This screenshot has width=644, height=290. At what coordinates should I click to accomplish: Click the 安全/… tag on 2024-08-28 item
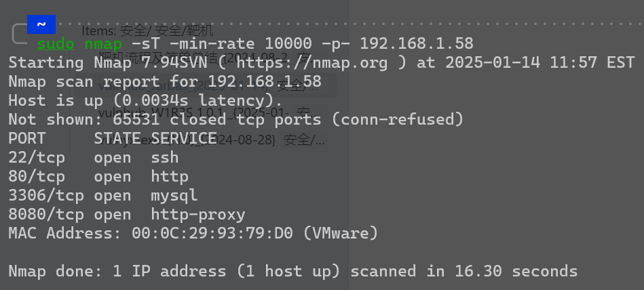pyautogui.click(x=304, y=140)
